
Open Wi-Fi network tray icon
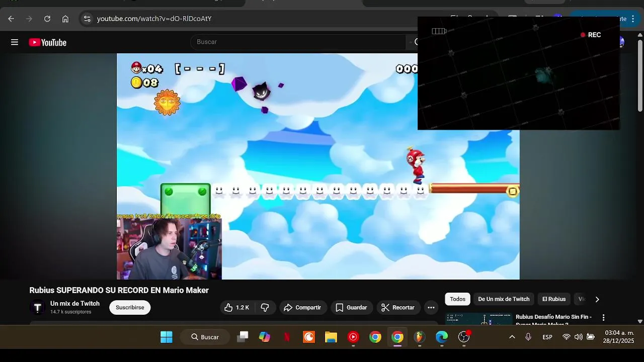click(567, 337)
